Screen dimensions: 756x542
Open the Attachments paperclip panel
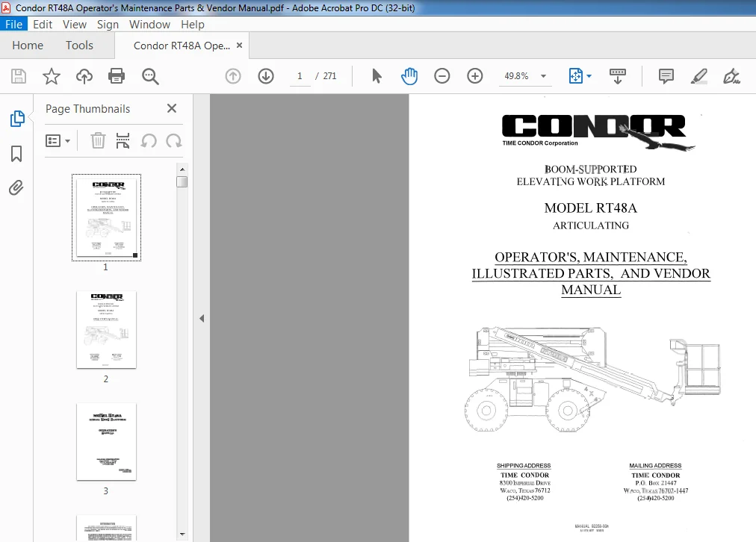16,187
